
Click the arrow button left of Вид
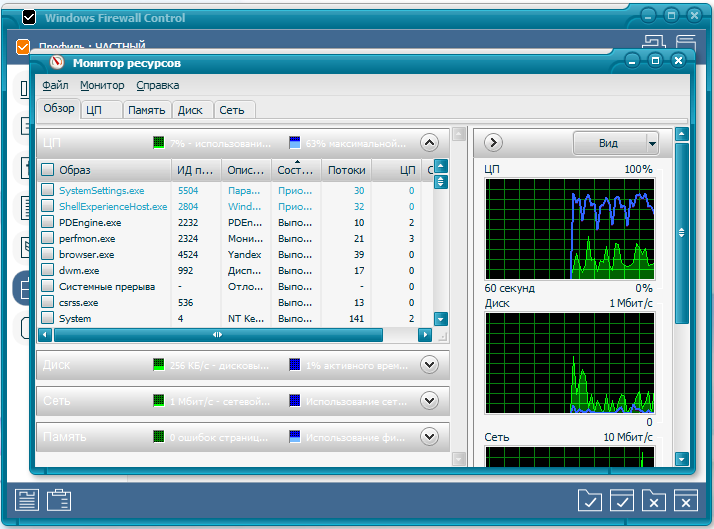(493, 143)
